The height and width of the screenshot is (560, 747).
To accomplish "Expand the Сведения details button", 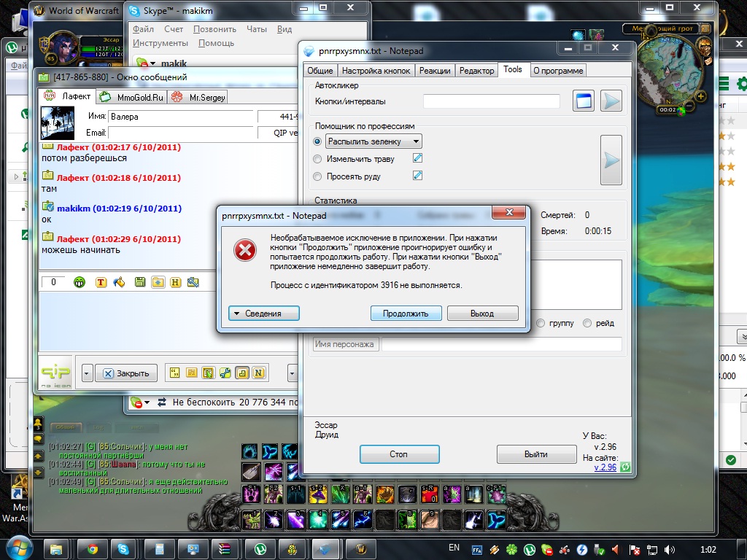I will [264, 314].
